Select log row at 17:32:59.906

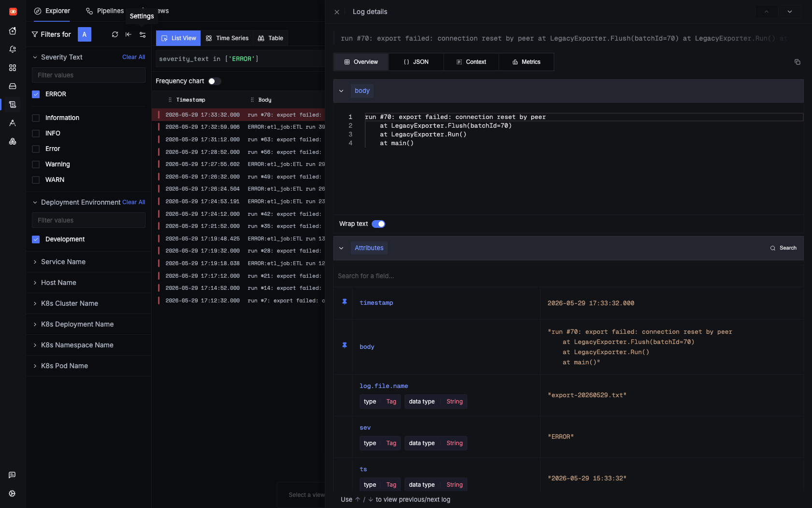click(x=238, y=127)
